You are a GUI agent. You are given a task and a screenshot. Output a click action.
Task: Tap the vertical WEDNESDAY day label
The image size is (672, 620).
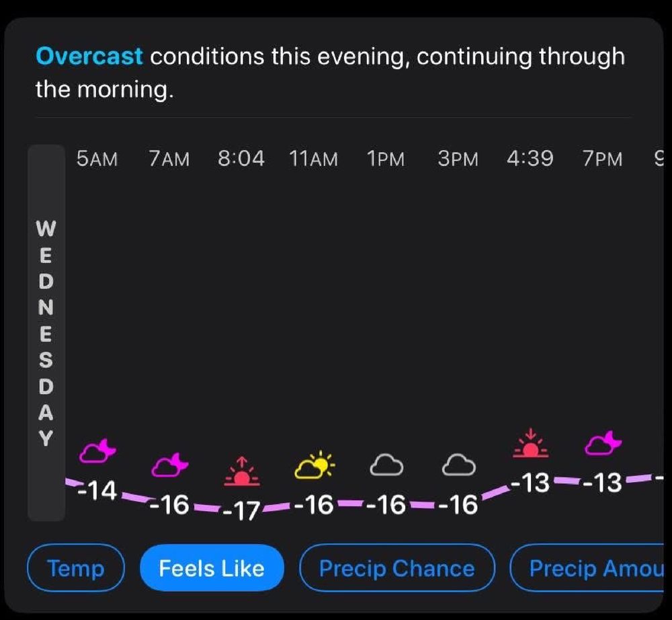click(x=46, y=333)
